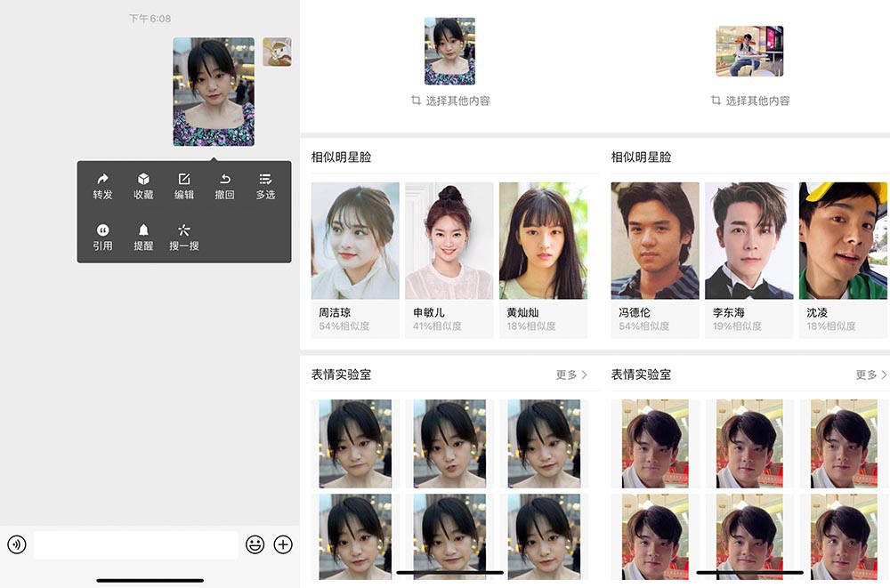Open crop options via right 选择其他内容
Screen dimensions: 890x588
click(x=749, y=100)
